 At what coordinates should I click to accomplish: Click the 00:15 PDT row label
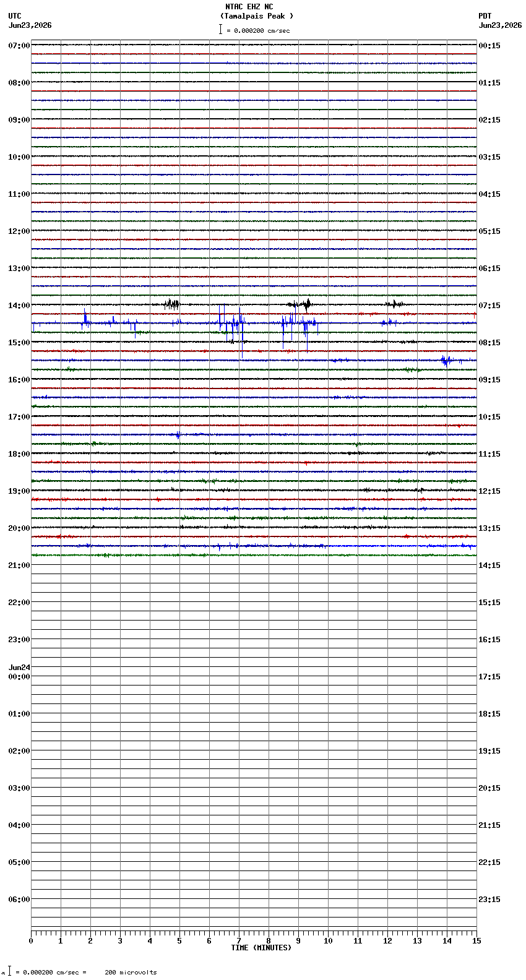click(x=489, y=46)
